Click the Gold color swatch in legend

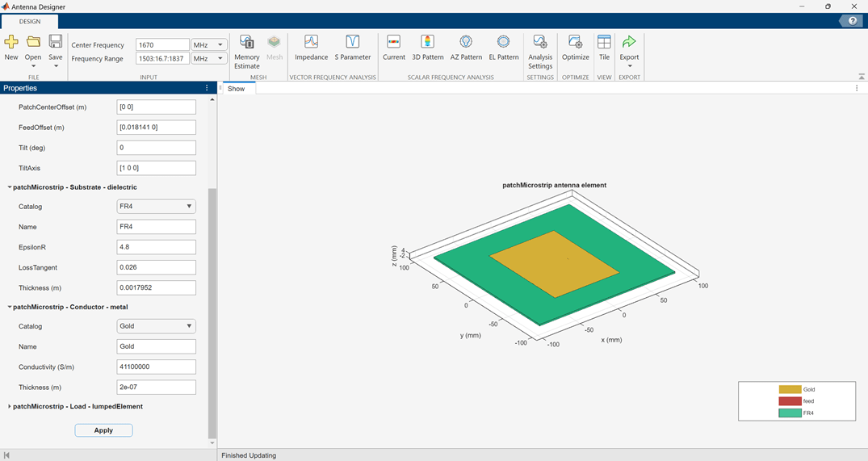coord(789,389)
